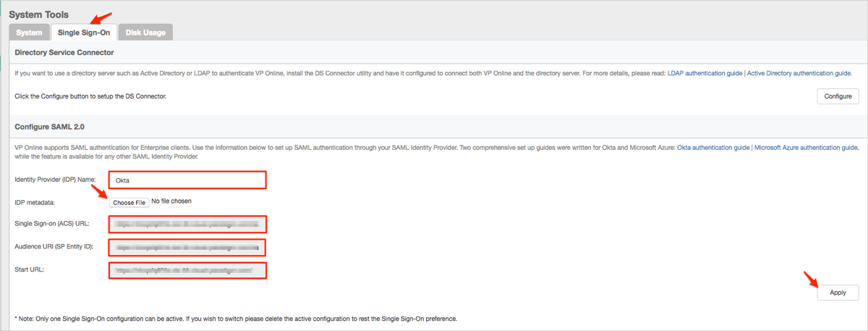Open the Active Directory authentication guide link
Screen dimensions: 868x331
799,73
